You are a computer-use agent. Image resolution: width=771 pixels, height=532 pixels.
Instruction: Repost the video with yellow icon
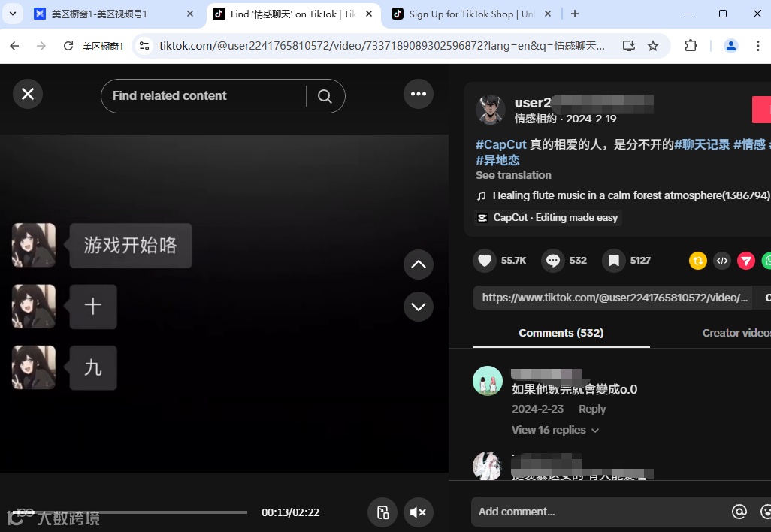click(x=698, y=261)
